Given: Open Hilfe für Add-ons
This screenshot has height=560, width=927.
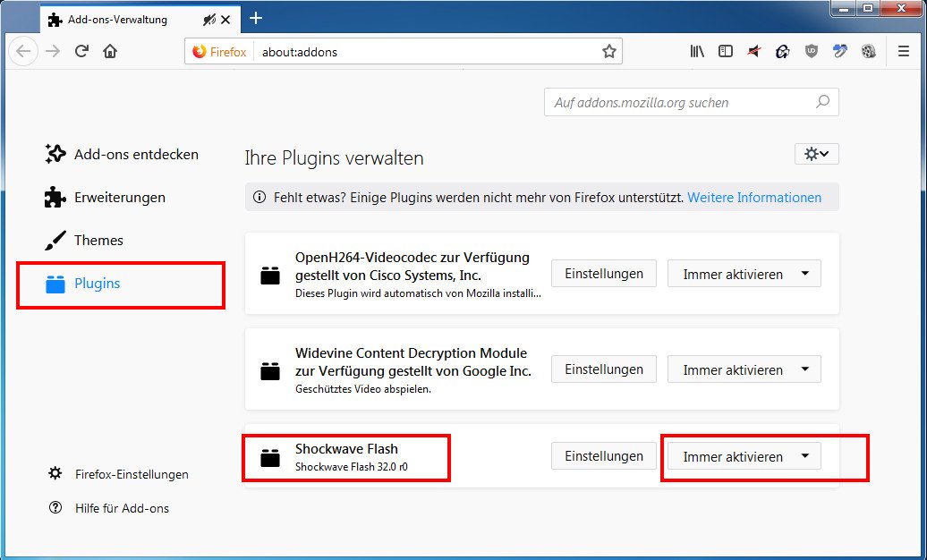Looking at the screenshot, I should (109, 508).
